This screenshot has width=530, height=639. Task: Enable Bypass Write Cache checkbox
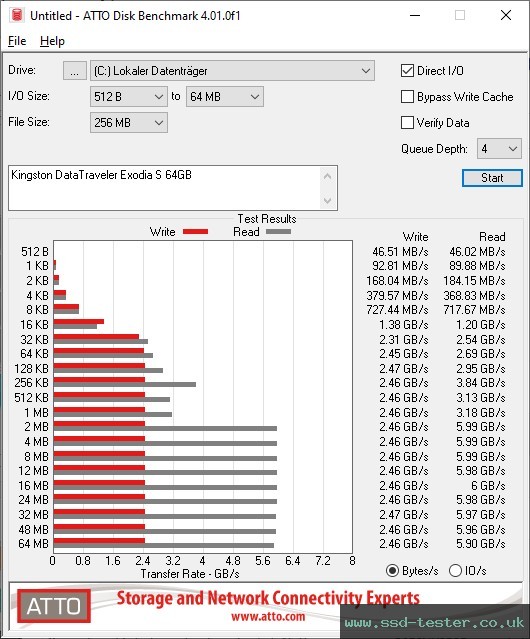point(407,97)
